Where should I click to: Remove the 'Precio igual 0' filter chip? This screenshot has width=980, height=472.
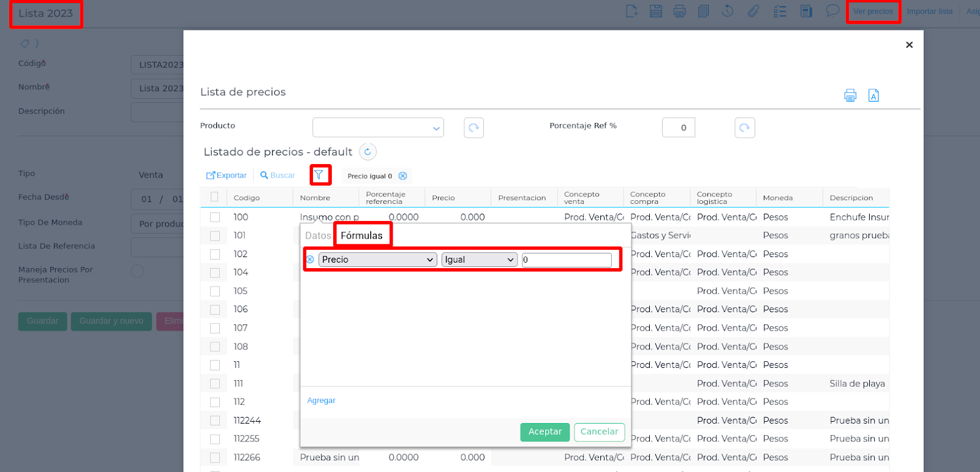click(402, 176)
